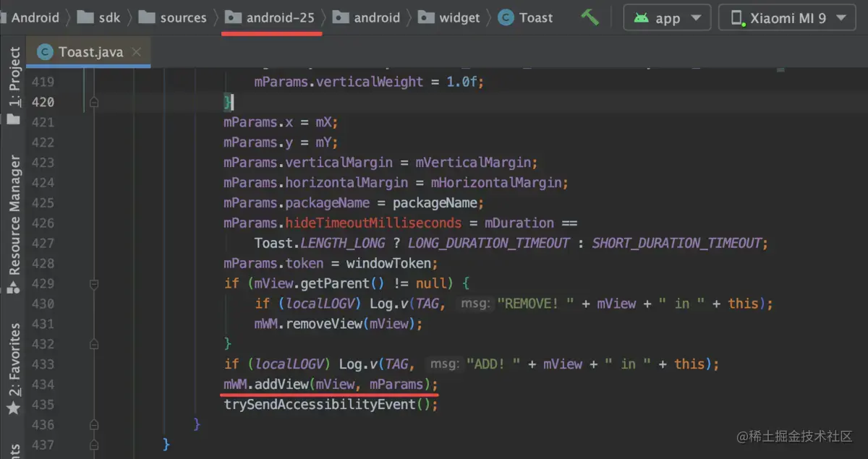Place cursor on mWM.addView call
Viewport: 868px width, 459px height.
click(331, 385)
